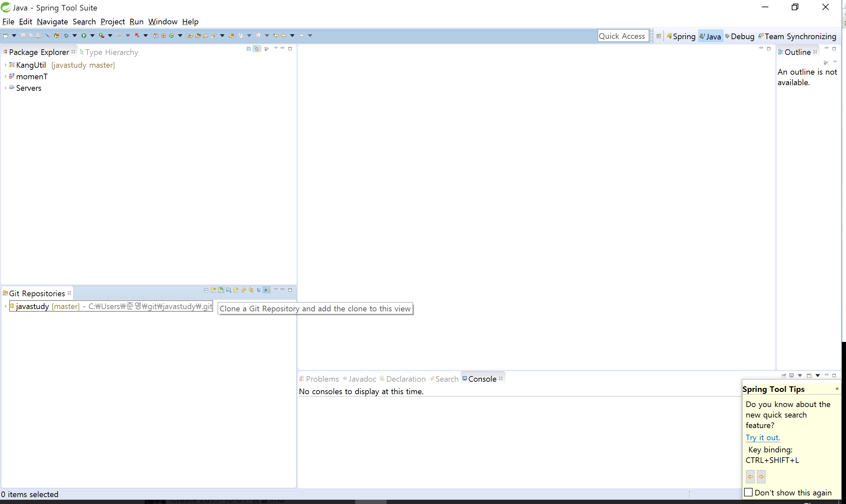Open Run button dropdown arrow
Screen dimensions: 846x504
tap(92, 36)
